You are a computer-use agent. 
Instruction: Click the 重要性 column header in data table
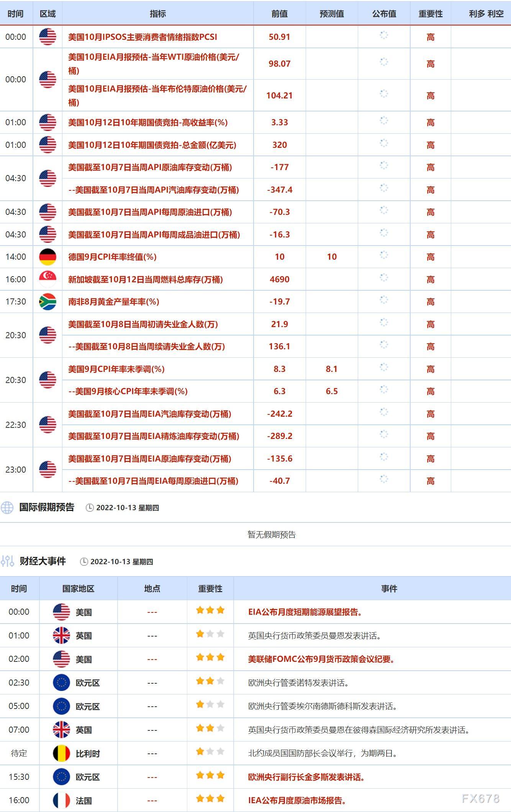(x=431, y=14)
